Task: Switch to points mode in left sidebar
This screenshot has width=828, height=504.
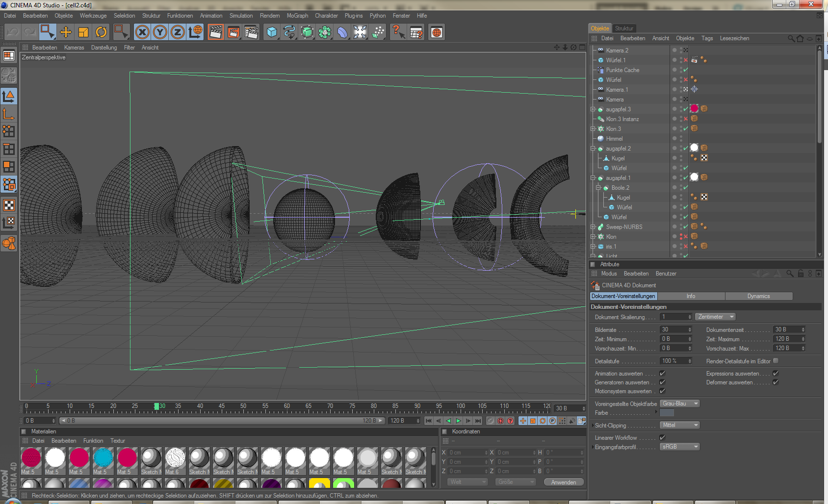Action: (x=9, y=131)
